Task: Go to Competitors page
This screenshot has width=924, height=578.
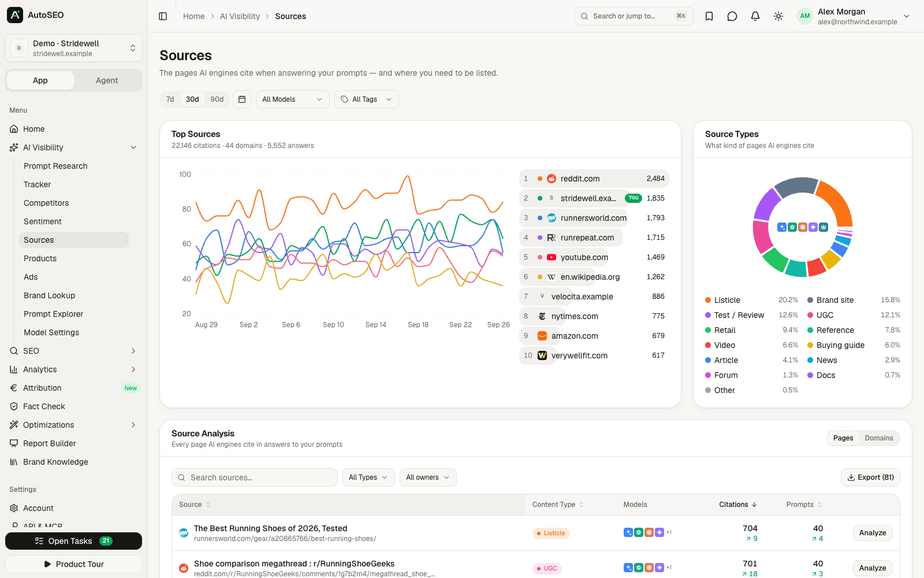Action: [x=46, y=203]
